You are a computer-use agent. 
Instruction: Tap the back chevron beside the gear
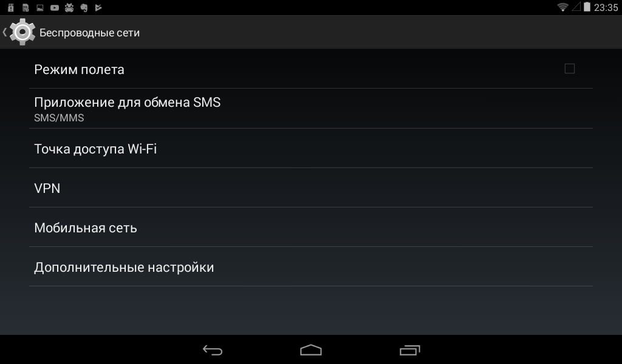pyautogui.click(x=5, y=32)
